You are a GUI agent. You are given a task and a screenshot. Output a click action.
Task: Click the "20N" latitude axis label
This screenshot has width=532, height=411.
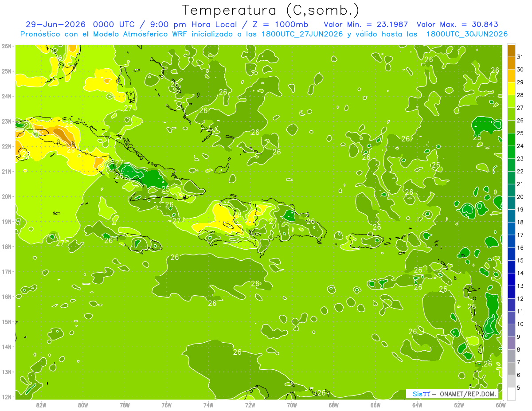(7, 196)
